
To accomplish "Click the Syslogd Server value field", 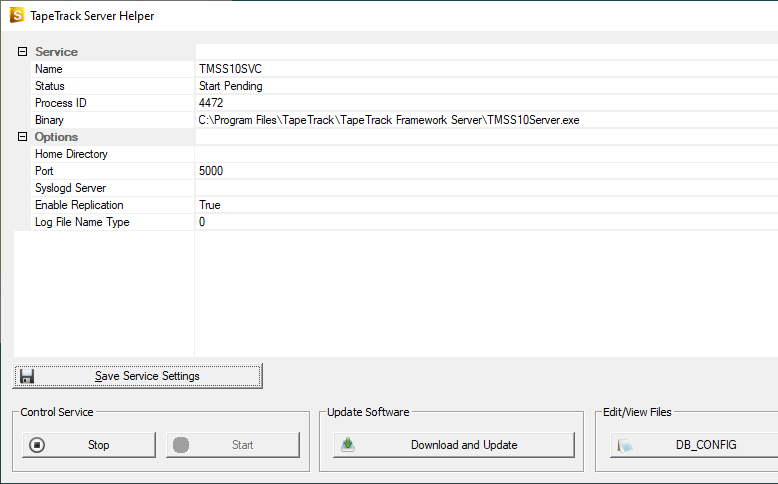I will click(486, 188).
